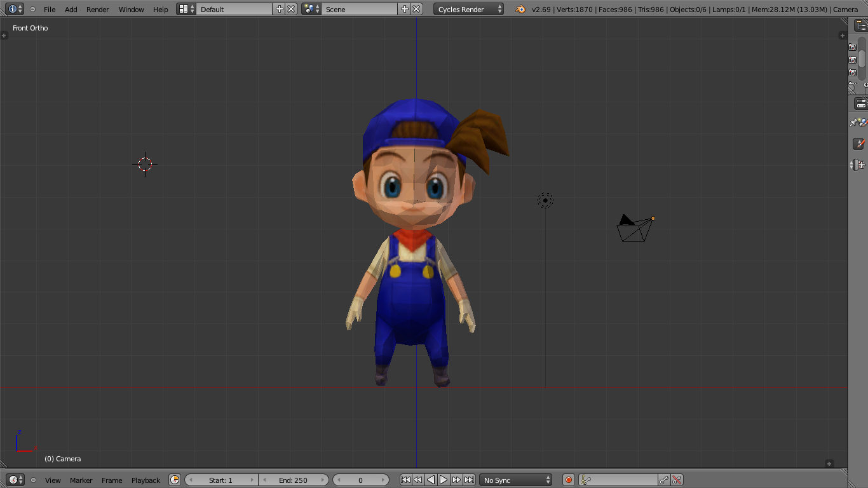Click the Blender logo icon
The width and height of the screenshot is (868, 488).
(520, 9)
